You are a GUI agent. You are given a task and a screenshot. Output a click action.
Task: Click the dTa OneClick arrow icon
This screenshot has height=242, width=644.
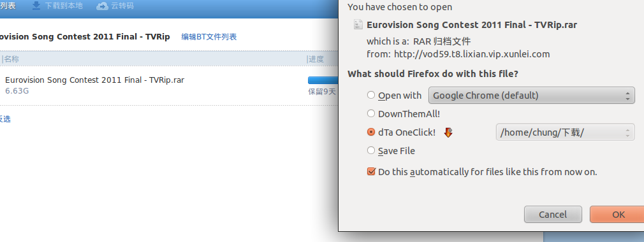pos(448,132)
